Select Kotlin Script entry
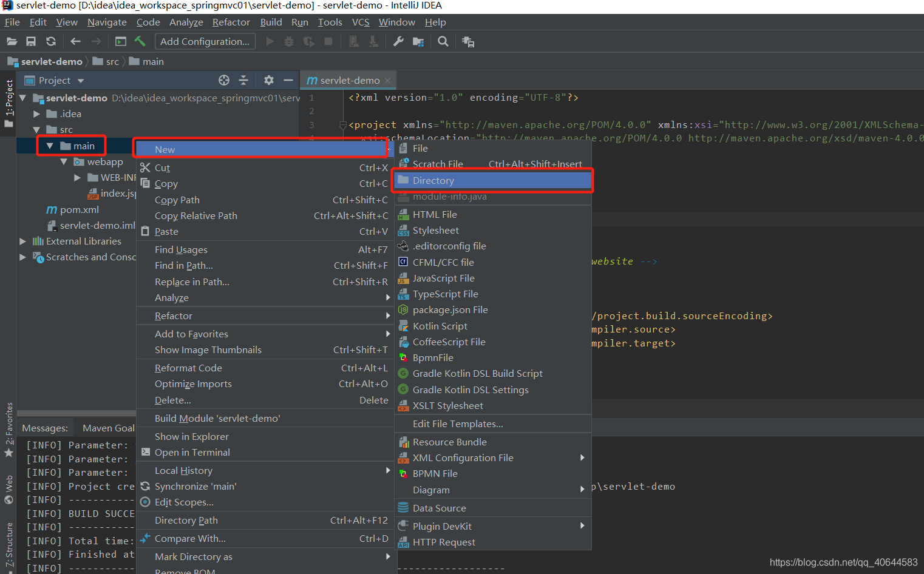Screen dimensions: 924x574 click(x=493, y=326)
